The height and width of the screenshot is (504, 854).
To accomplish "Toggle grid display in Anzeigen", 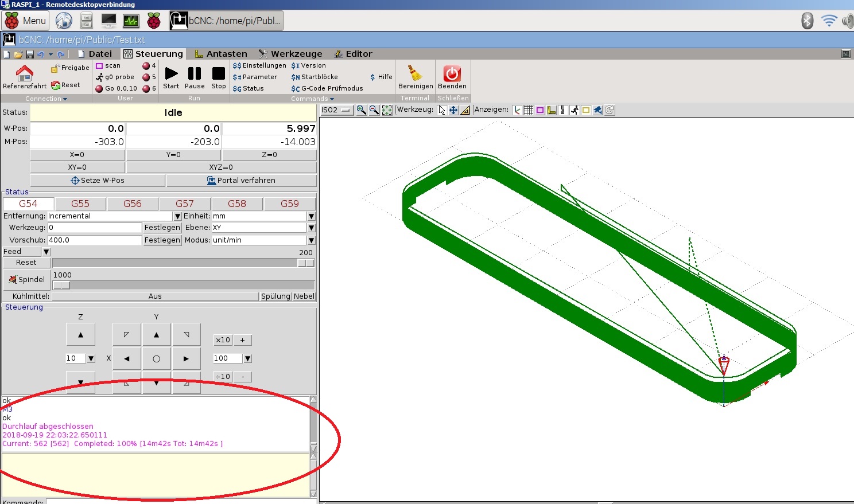I will point(529,110).
